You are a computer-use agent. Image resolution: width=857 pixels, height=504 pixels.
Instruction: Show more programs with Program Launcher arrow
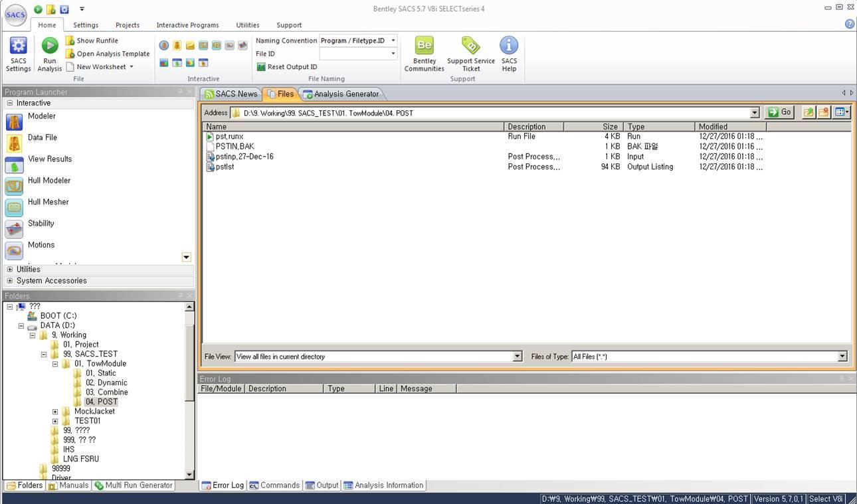pyautogui.click(x=186, y=258)
